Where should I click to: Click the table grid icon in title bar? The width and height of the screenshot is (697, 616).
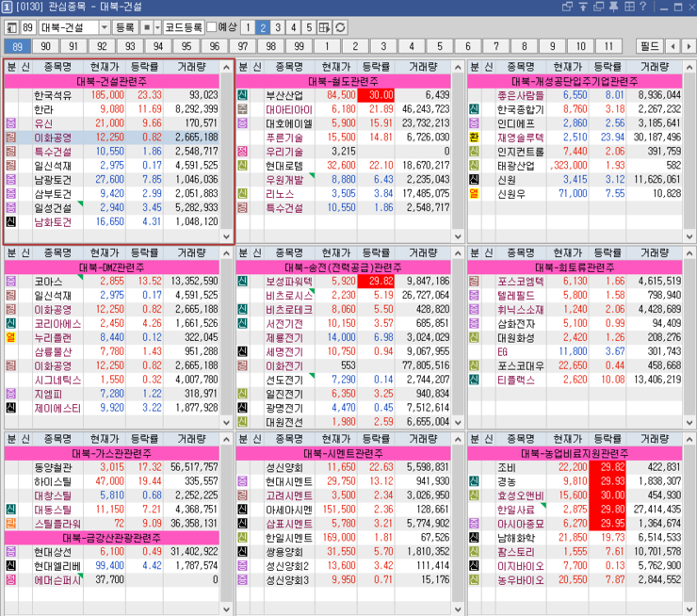pyautogui.click(x=629, y=7)
